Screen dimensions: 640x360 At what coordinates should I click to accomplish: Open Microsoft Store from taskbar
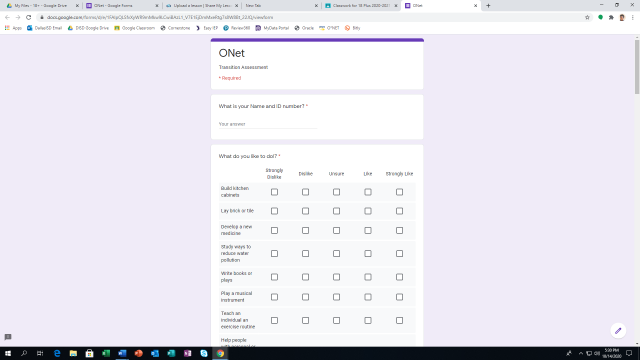click(x=89, y=353)
